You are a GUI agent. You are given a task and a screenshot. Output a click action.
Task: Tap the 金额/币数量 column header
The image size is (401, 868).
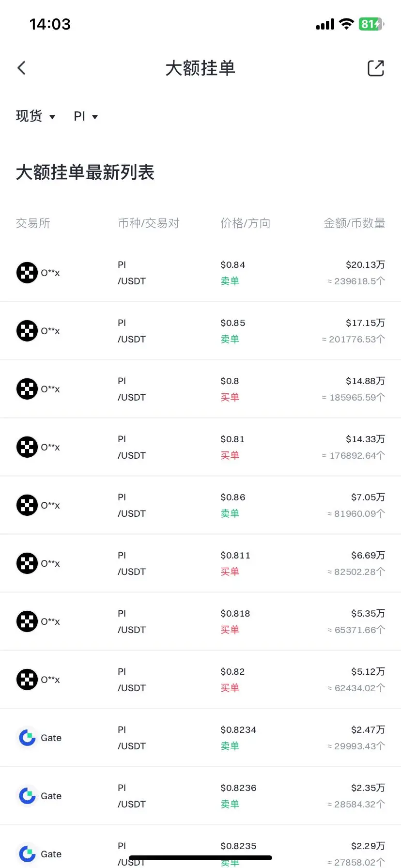click(355, 223)
